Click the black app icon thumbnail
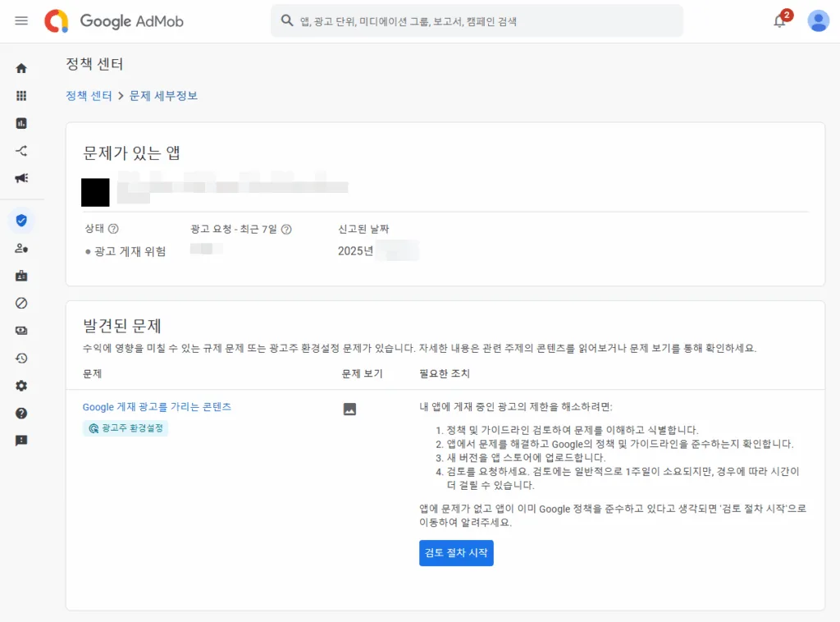This screenshot has height=622, width=840. pyautogui.click(x=95, y=192)
